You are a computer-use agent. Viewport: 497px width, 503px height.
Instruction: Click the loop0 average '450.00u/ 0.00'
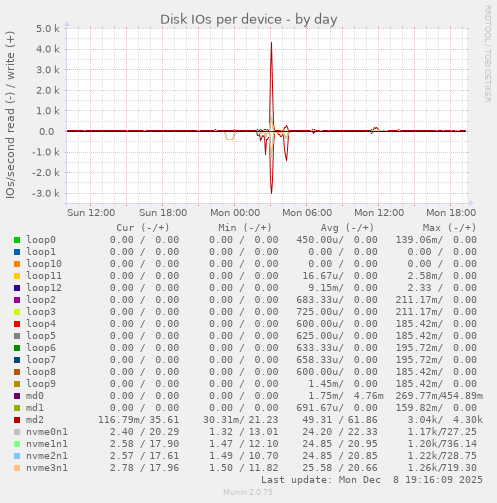pyautogui.click(x=337, y=240)
